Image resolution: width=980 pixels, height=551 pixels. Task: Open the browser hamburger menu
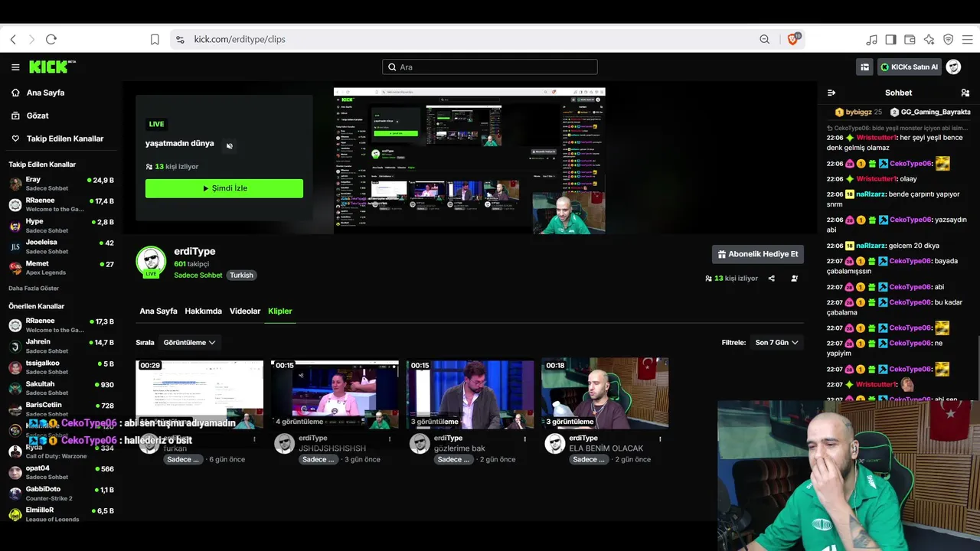point(967,39)
